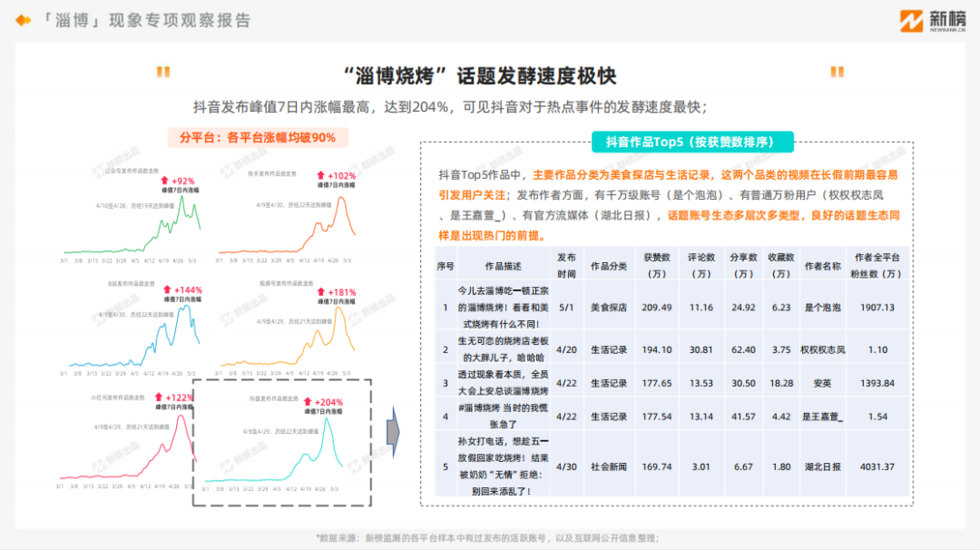
Task: Click the 发布时间 column header
Action: click(x=566, y=266)
